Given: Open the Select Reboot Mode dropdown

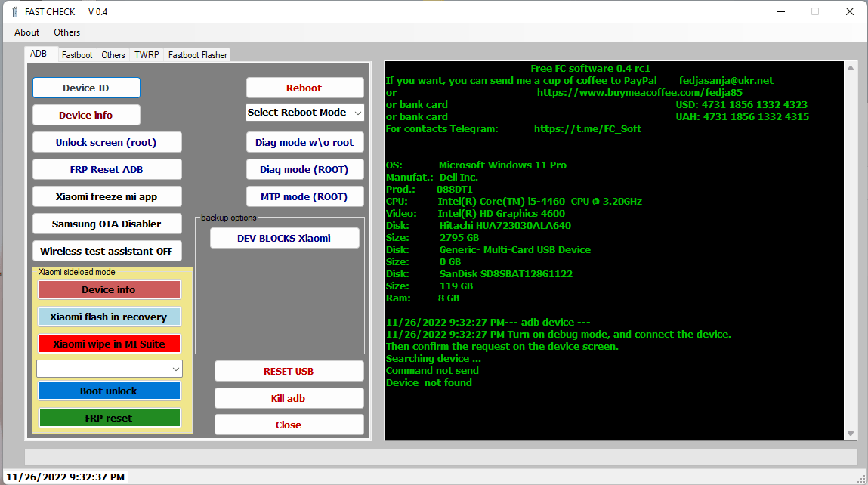Looking at the screenshot, I should (304, 112).
